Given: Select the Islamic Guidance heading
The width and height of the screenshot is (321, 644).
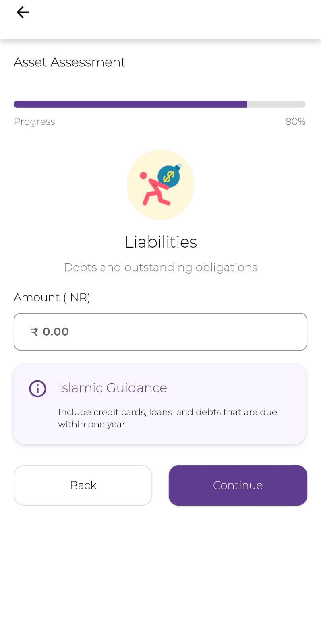Looking at the screenshot, I should coord(112,388).
